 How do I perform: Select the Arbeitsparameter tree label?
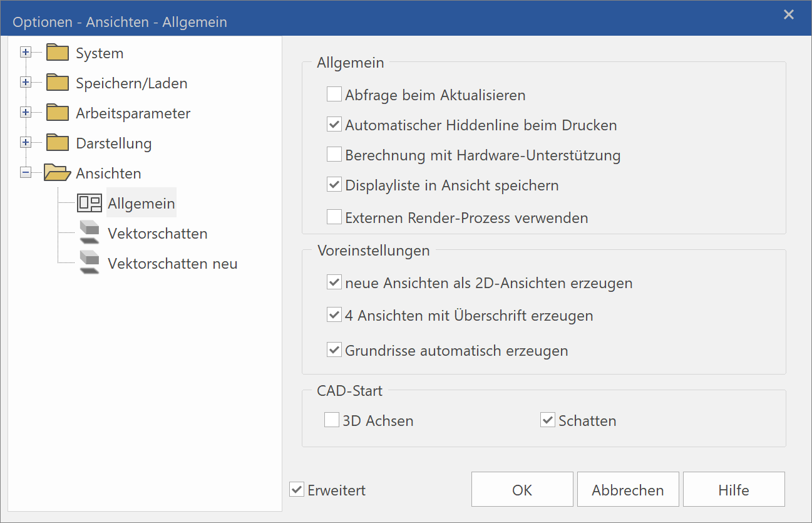click(133, 113)
